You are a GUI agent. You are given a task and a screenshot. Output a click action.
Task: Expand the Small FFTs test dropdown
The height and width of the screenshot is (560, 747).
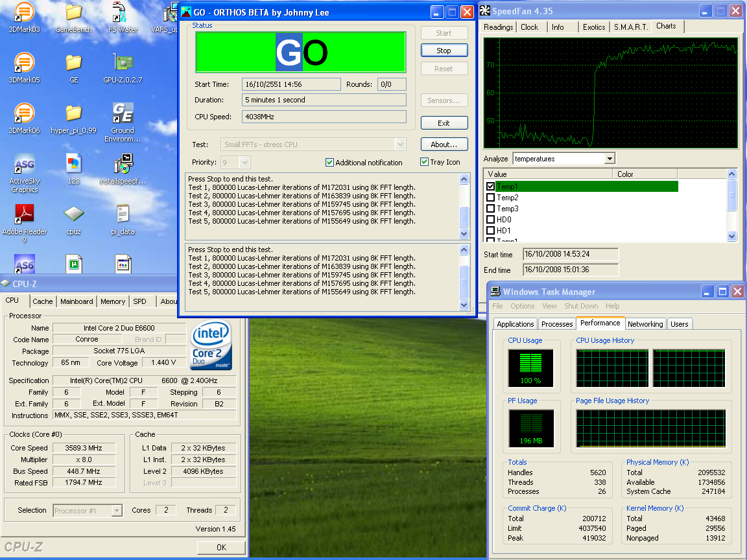pos(400,145)
